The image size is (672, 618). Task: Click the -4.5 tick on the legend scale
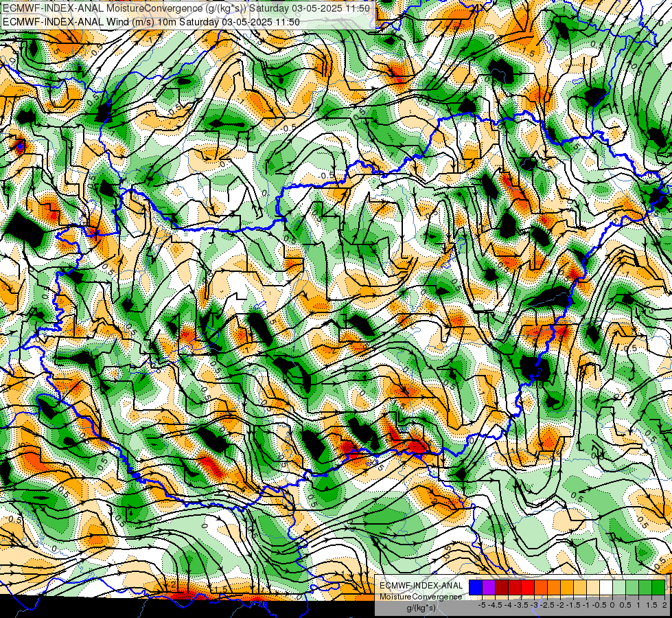tap(496, 605)
